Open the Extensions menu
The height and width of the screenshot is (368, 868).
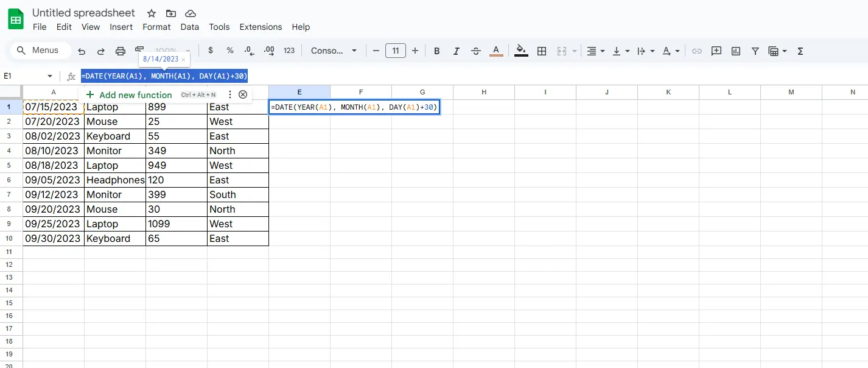(x=261, y=27)
